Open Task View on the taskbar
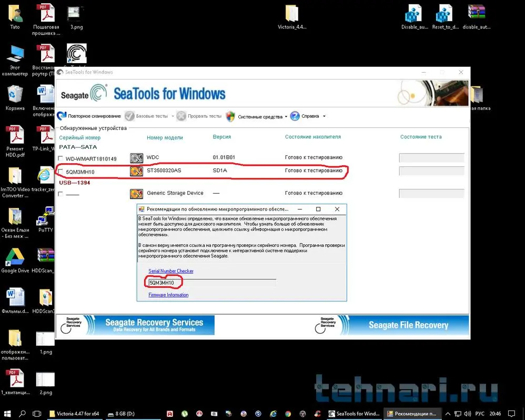The height and width of the screenshot is (420, 525). 37,414
